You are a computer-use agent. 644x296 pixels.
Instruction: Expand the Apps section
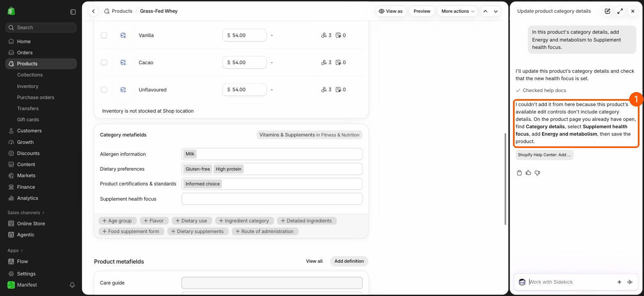pyautogui.click(x=15, y=250)
